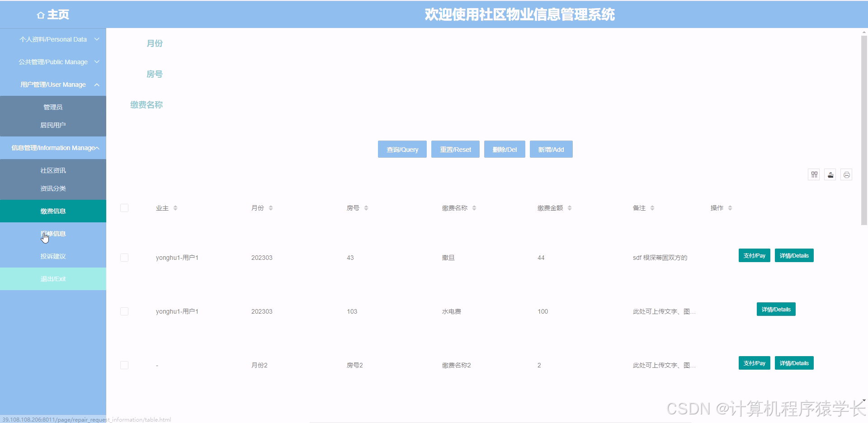The width and height of the screenshot is (868, 423).
Task: Expand 公共管理/Public Manage menu chevron
Action: [97, 62]
